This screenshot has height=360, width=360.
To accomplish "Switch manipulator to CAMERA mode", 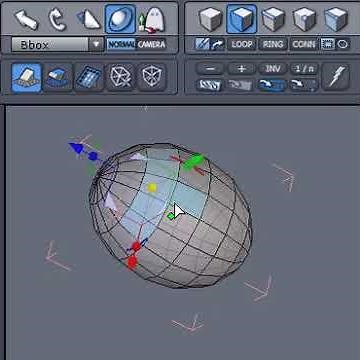I will click(152, 44).
